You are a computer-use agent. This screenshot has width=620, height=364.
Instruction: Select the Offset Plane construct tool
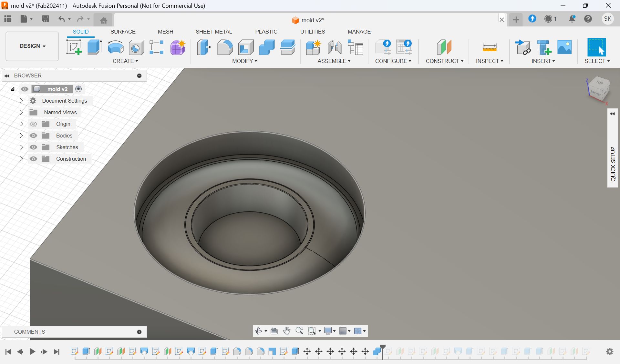[444, 47]
